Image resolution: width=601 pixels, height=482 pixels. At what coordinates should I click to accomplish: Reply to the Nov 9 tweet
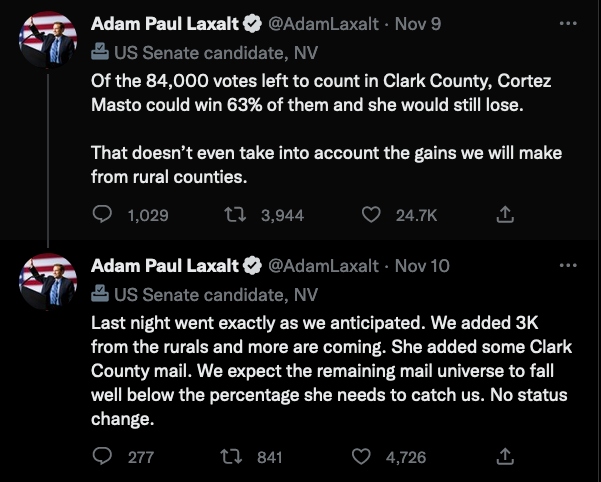(x=103, y=214)
